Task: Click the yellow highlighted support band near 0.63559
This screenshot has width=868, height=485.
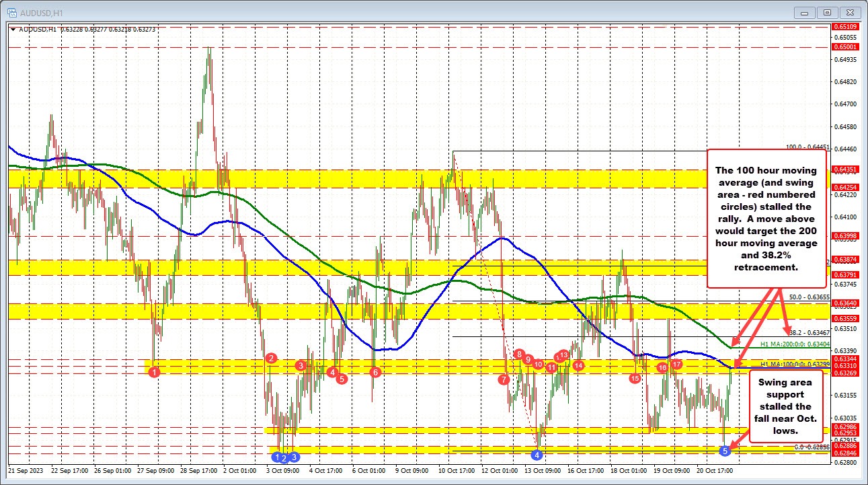Action: coord(403,313)
